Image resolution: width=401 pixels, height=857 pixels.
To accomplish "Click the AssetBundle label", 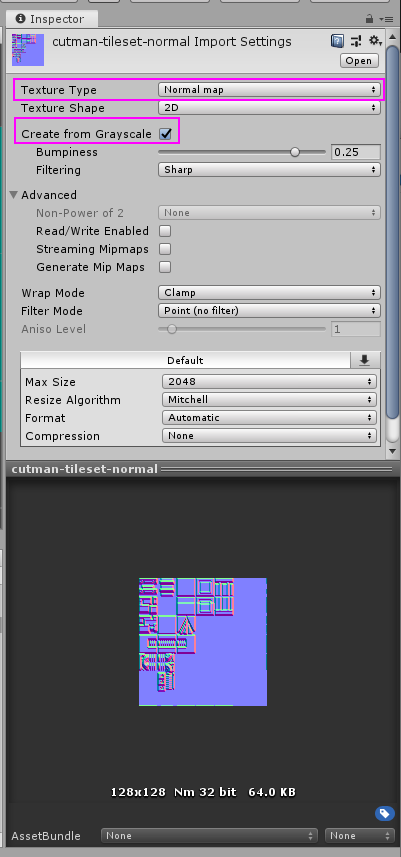I will pyautogui.click(x=46, y=836).
